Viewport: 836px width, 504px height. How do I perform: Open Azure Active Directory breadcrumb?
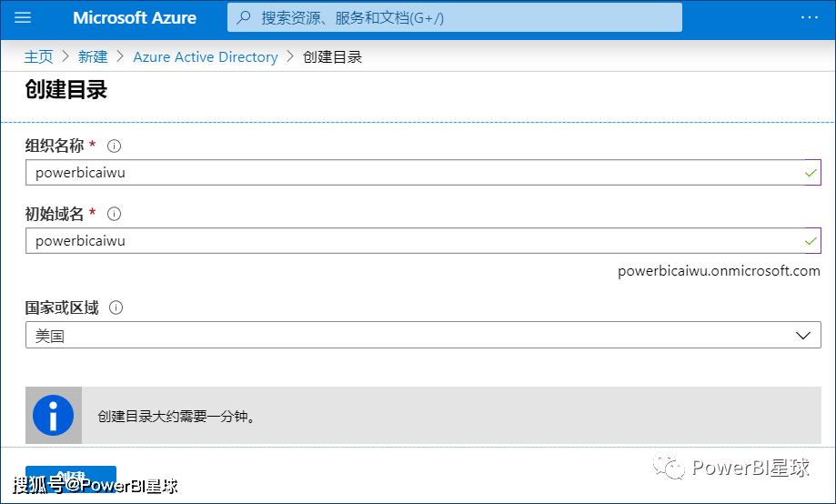206,56
